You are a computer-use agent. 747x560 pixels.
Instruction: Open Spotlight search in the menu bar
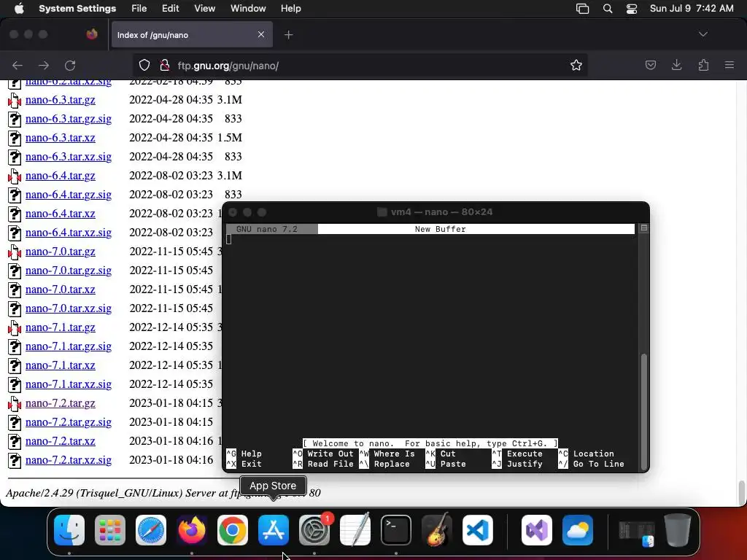[608, 9]
